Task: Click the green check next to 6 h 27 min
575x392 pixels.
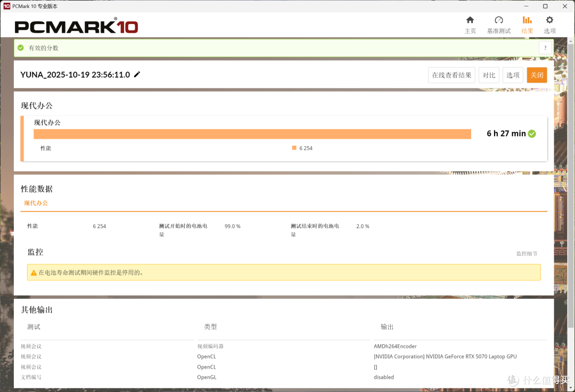Action: pos(532,134)
